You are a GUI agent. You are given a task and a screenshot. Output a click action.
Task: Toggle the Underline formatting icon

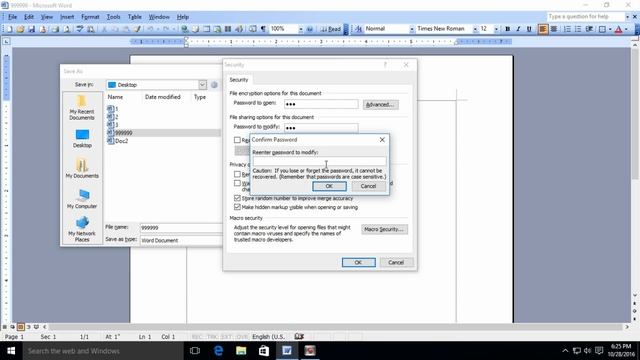tap(529, 29)
